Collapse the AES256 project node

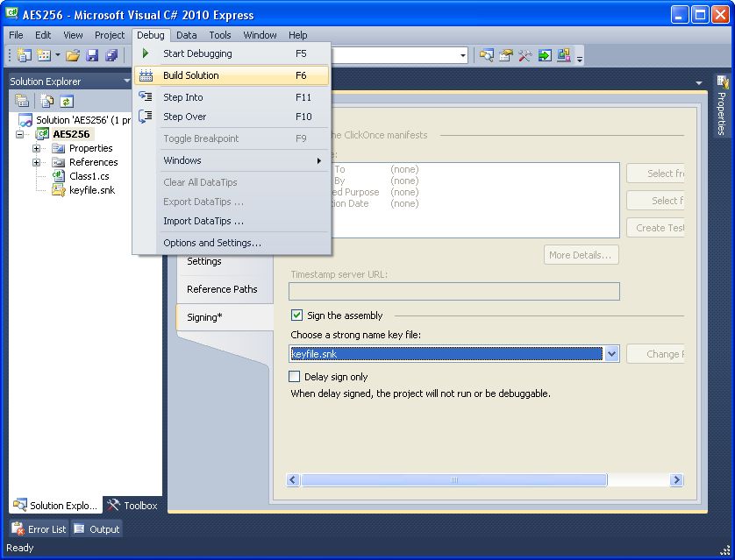(20, 134)
